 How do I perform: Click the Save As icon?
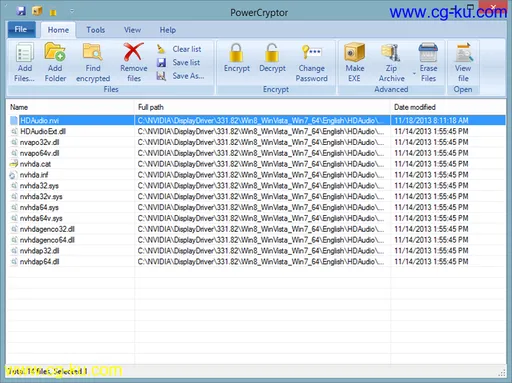click(161, 76)
